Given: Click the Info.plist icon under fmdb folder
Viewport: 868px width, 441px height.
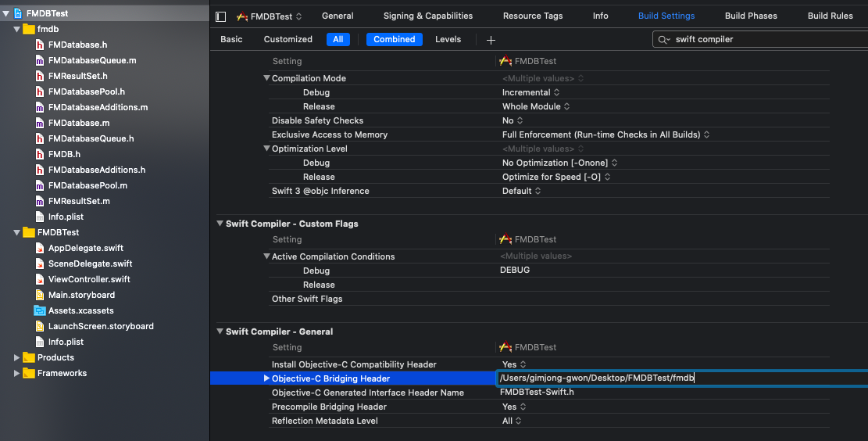Looking at the screenshot, I should click(40, 217).
